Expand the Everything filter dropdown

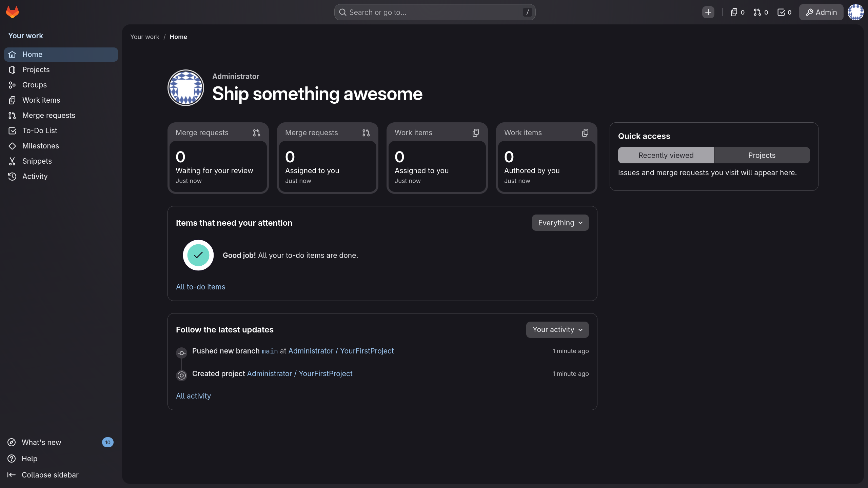click(560, 223)
